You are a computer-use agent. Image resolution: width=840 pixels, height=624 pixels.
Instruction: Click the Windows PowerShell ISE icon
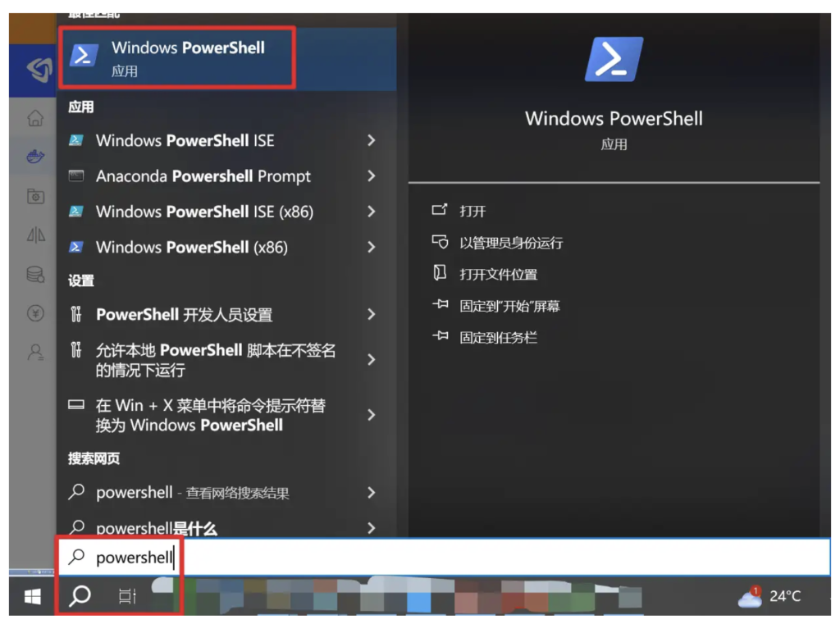click(76, 140)
